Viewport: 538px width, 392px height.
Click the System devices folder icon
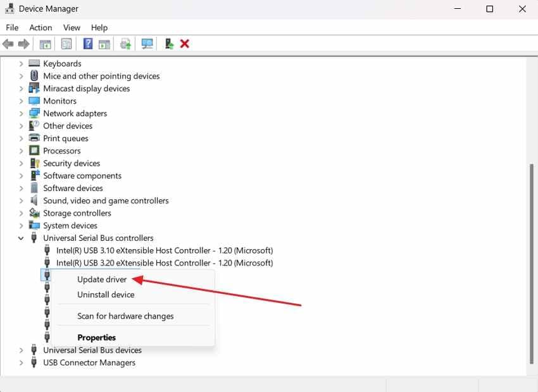tap(34, 225)
